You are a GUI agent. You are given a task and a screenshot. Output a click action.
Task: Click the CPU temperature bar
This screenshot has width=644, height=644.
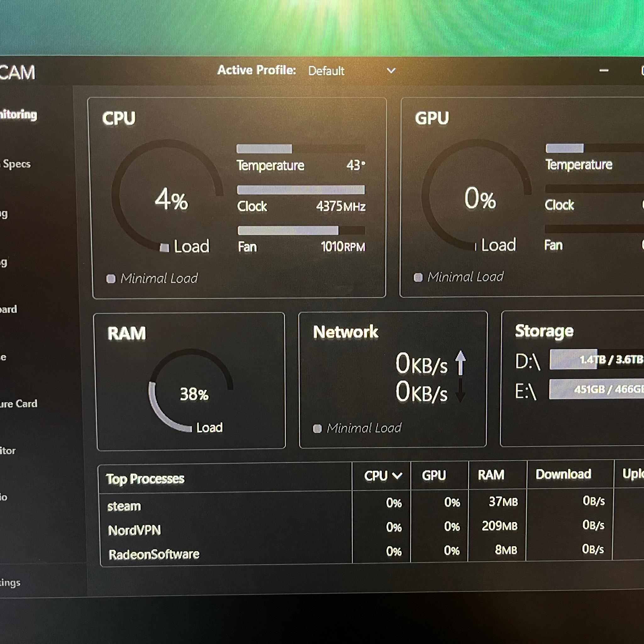301,149
